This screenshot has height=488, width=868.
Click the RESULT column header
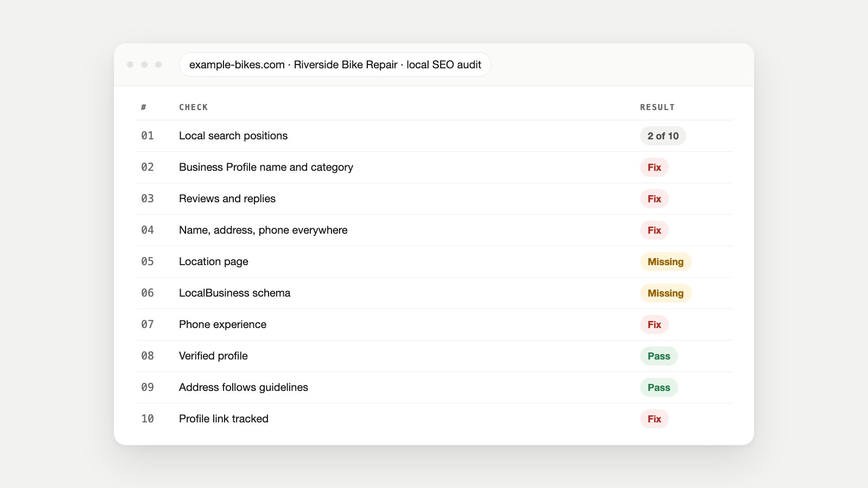coord(658,107)
